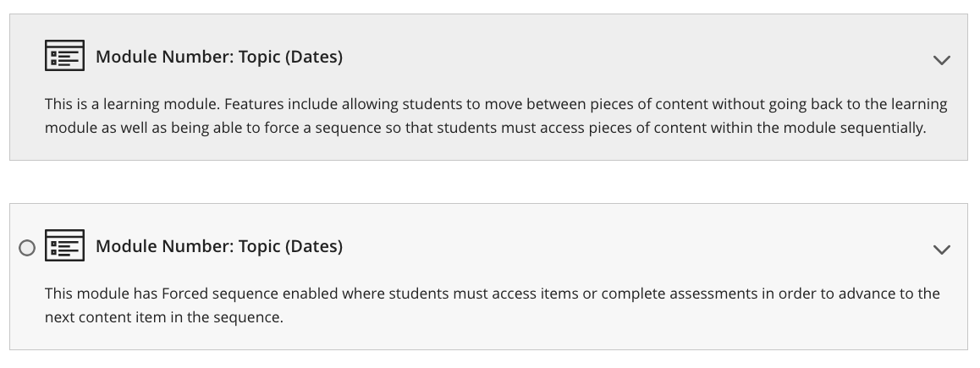Image resolution: width=980 pixels, height=368 pixels.
Task: Click the "This is a learning module" sentence
Action: (133, 104)
